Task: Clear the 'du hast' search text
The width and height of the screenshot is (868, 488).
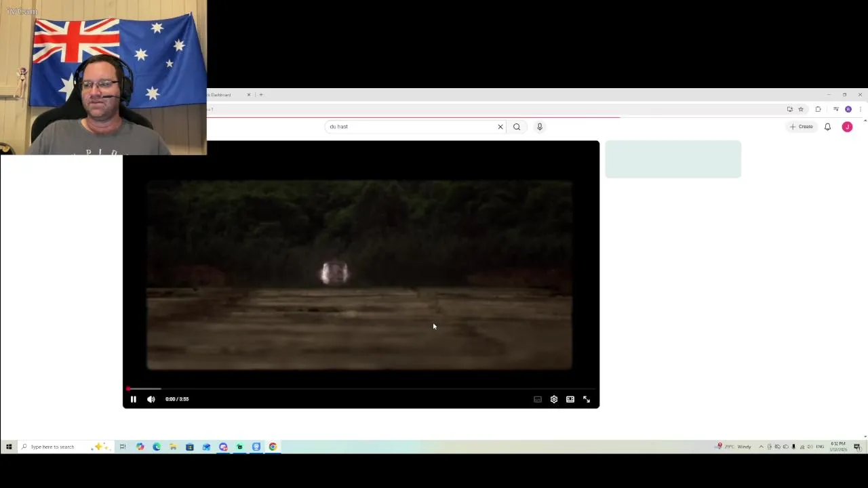Action: [x=500, y=127]
